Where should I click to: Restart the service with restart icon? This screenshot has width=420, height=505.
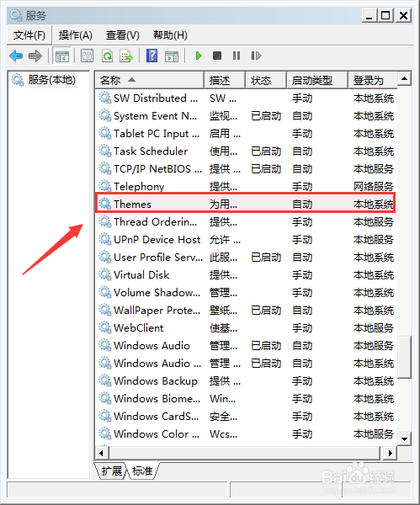coord(256,56)
